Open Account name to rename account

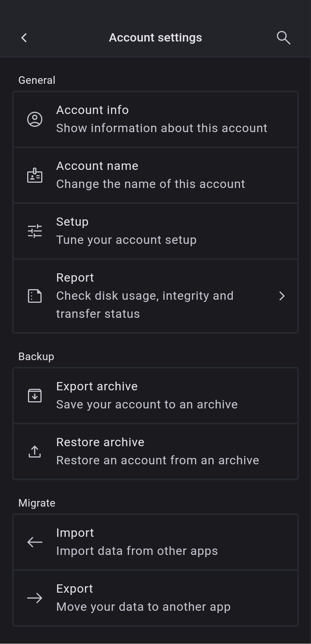150,175
